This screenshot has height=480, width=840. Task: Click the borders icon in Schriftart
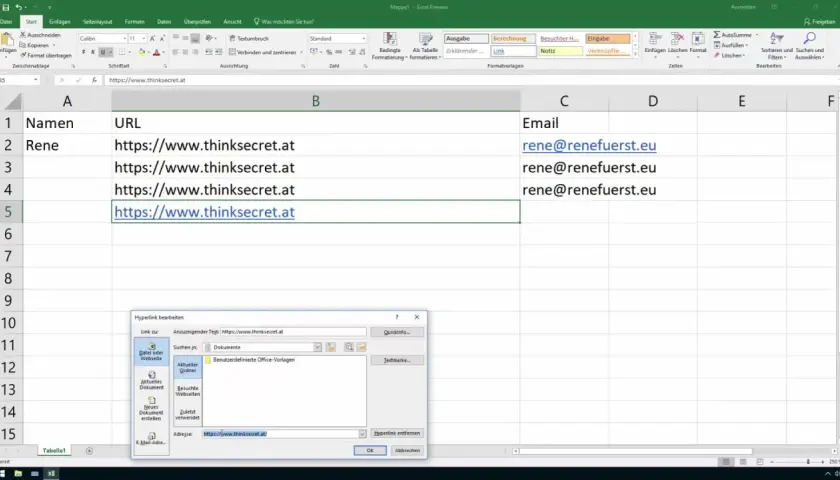pyautogui.click(x=122, y=52)
